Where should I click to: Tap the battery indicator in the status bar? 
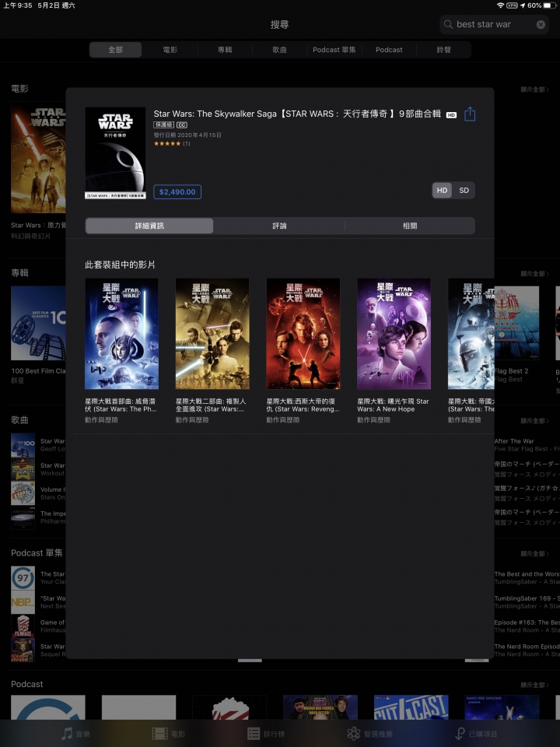pyautogui.click(x=549, y=5)
